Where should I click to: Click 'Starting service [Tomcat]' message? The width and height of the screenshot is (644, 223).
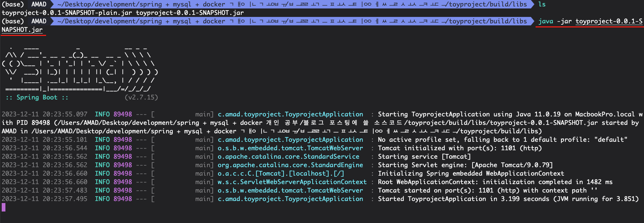[x=424, y=157]
